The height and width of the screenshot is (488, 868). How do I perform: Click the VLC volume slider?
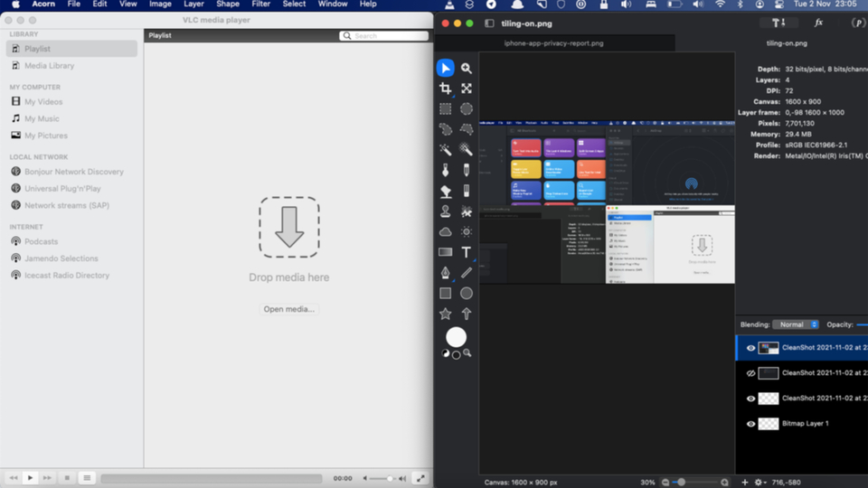pos(382,479)
